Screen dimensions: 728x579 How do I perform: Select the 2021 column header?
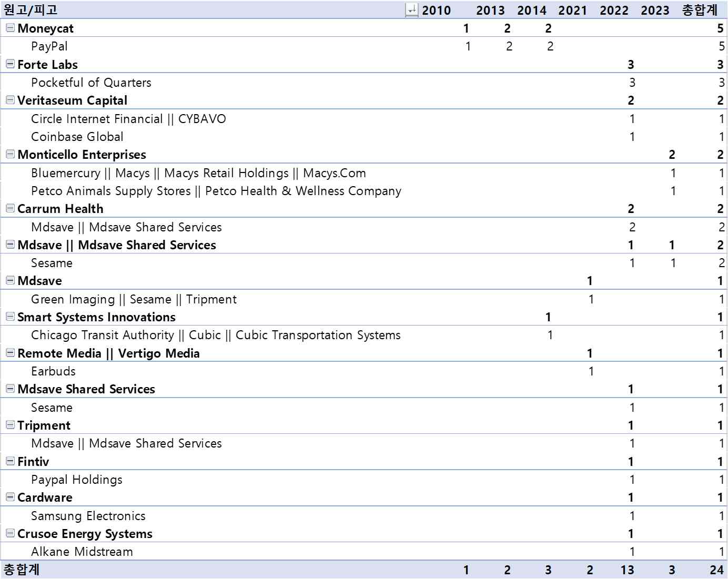coord(572,10)
